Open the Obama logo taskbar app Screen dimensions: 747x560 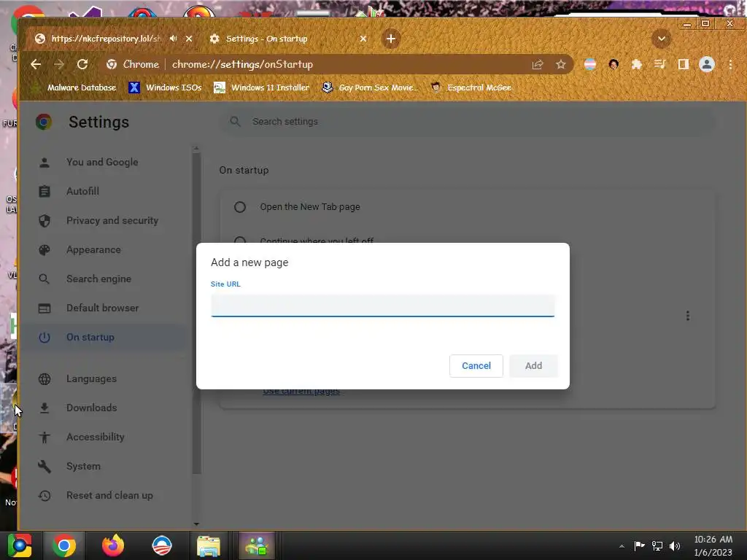point(161,545)
